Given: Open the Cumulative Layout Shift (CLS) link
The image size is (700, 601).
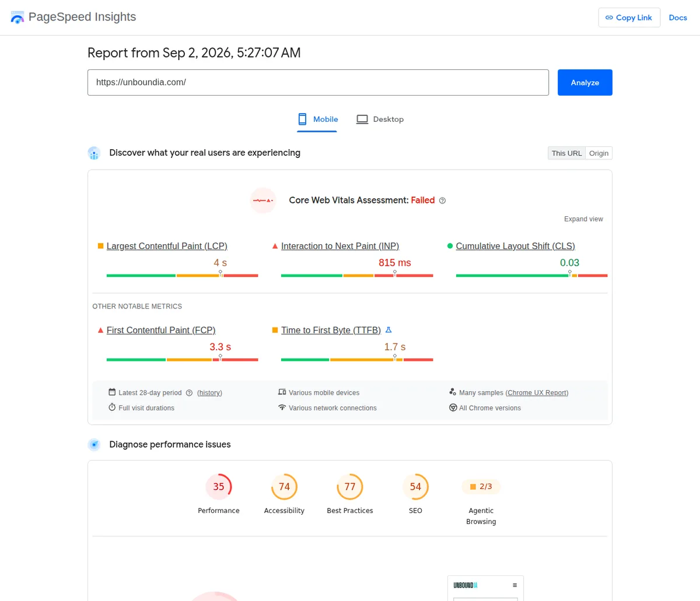Looking at the screenshot, I should [516, 246].
